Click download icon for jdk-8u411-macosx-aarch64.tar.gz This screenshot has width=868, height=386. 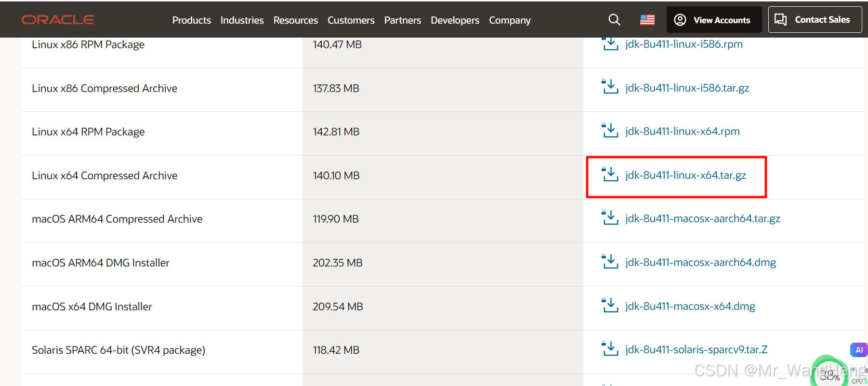[x=610, y=217]
